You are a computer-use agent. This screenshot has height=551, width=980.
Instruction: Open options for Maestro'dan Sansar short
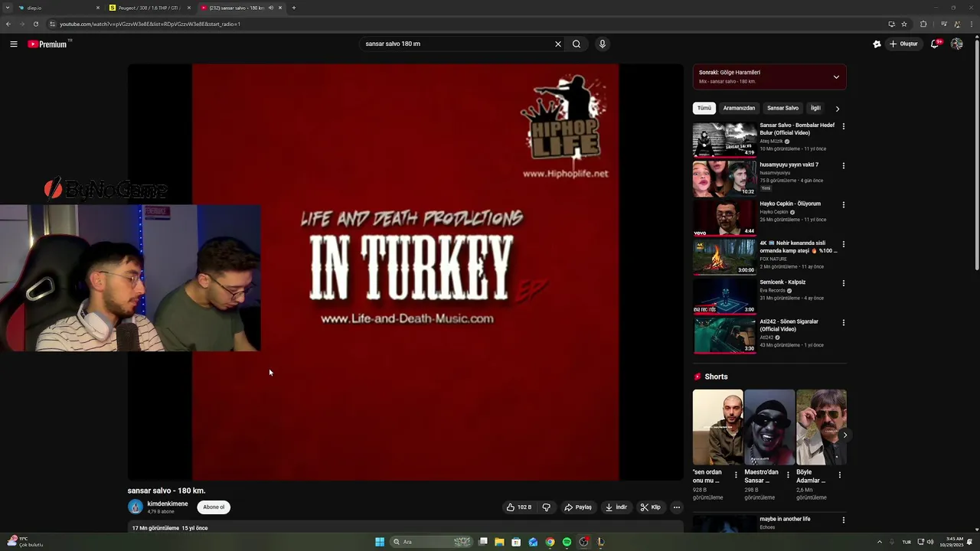(788, 475)
